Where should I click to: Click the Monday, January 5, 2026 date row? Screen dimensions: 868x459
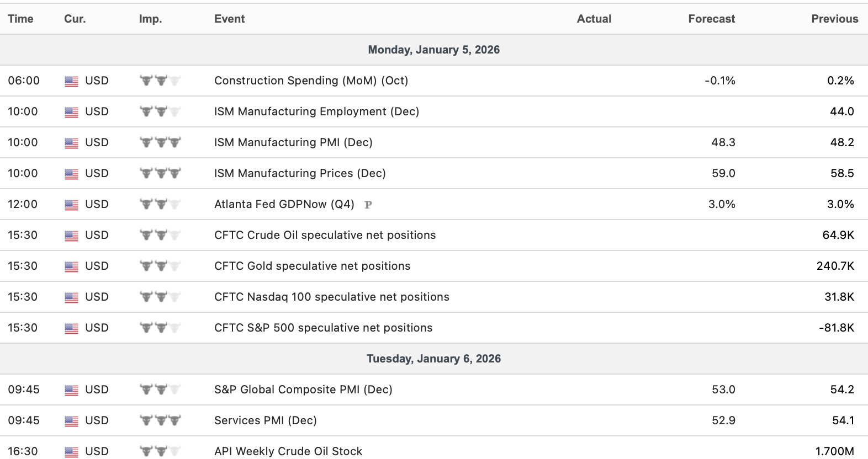[433, 50]
